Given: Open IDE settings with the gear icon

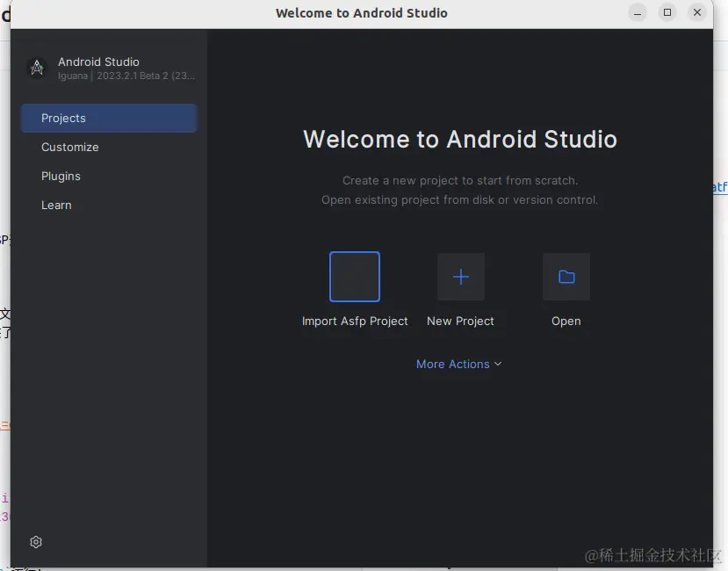Looking at the screenshot, I should (35, 542).
